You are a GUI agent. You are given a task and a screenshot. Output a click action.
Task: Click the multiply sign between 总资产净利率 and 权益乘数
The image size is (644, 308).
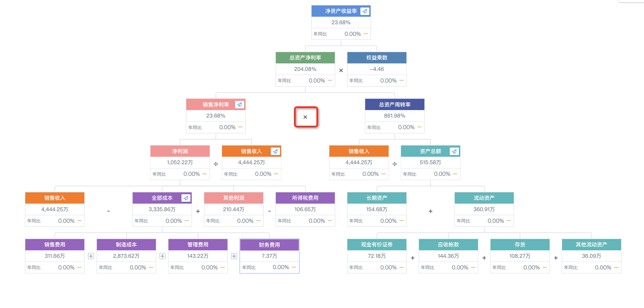[x=341, y=71]
